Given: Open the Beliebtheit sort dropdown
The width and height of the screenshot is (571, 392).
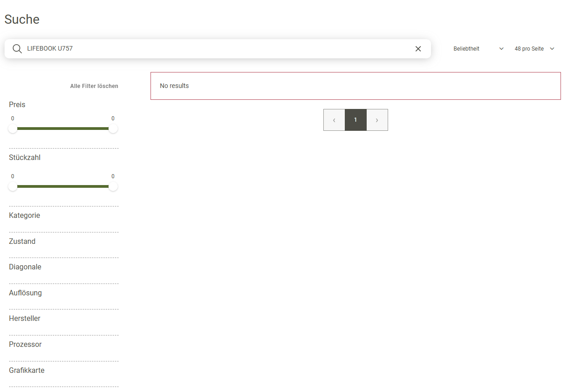Looking at the screenshot, I should (478, 49).
